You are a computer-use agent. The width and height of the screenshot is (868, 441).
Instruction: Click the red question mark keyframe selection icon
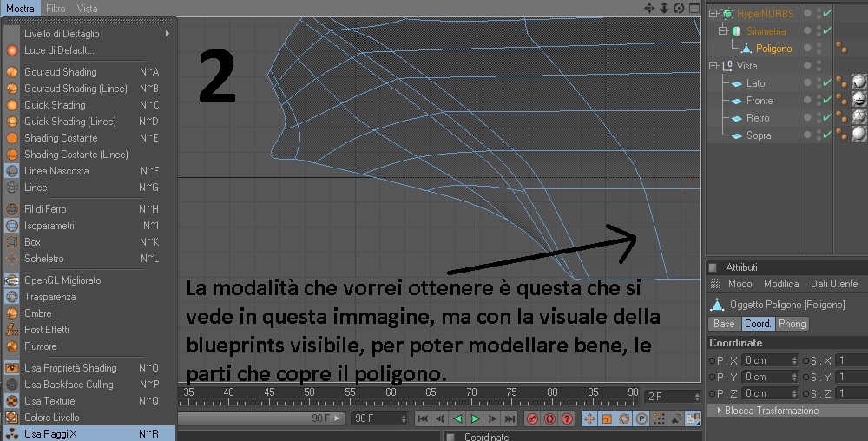567,418
